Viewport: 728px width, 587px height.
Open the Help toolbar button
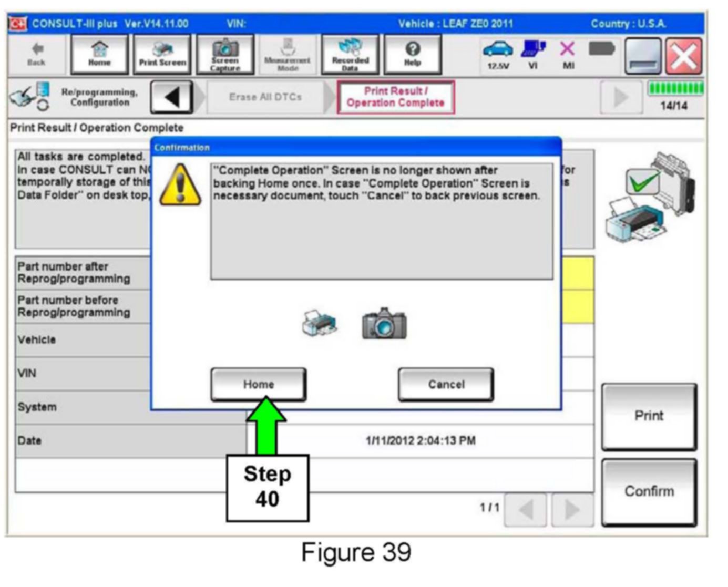point(413,55)
